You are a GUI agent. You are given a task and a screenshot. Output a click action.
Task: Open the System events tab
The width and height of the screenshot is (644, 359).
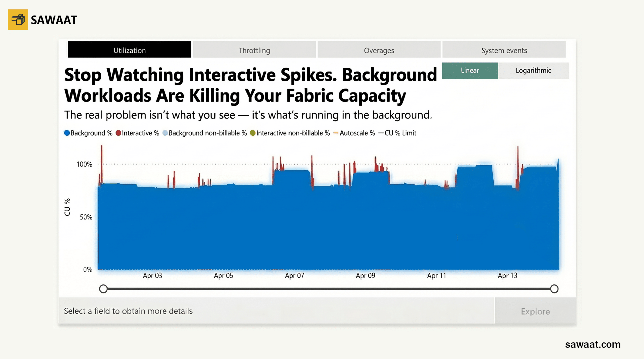click(x=504, y=50)
